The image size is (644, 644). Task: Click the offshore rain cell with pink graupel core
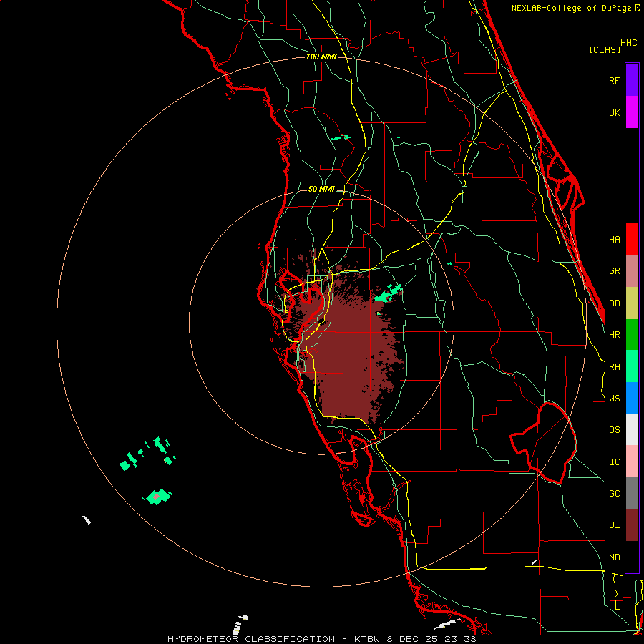157,497
